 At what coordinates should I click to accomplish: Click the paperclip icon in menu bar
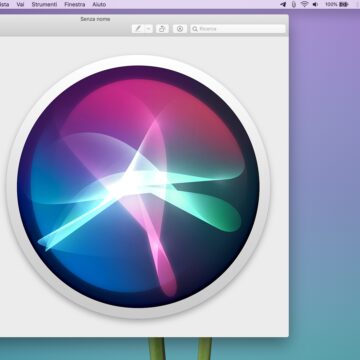point(293,4)
